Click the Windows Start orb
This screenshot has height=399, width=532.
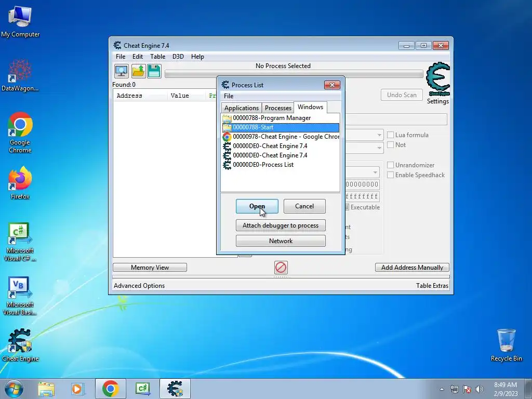[14, 389]
